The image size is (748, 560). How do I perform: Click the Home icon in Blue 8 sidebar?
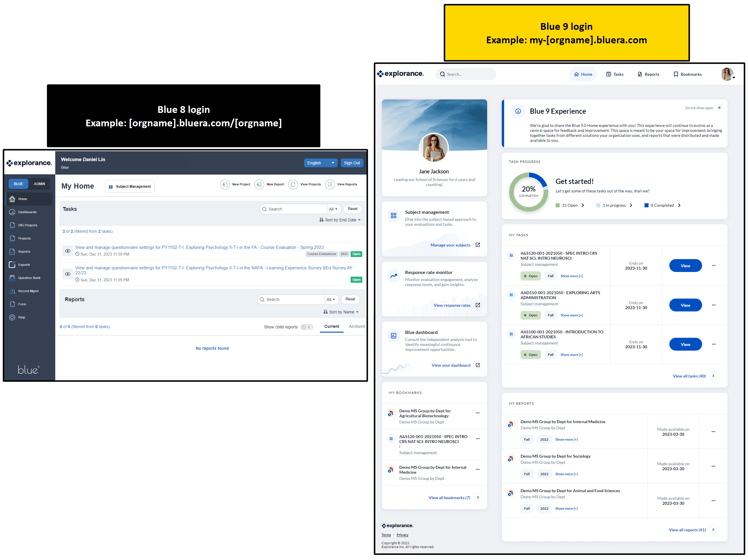[12, 199]
